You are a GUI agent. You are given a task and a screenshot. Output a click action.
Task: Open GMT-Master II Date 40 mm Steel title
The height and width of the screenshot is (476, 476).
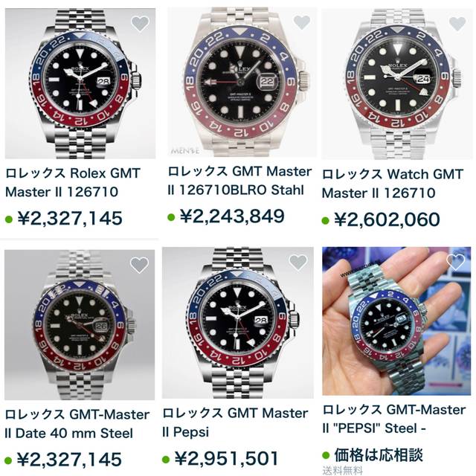tap(77, 424)
